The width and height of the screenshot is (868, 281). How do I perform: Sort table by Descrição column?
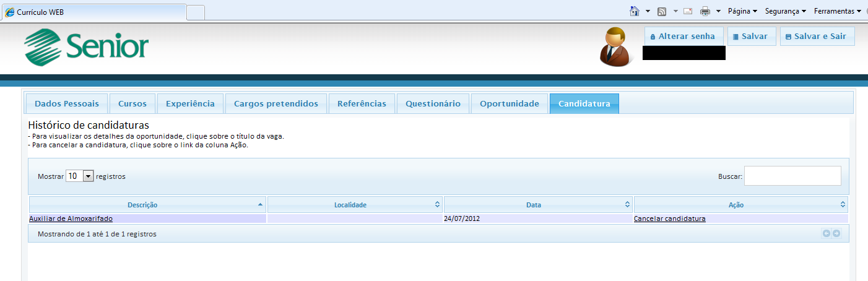[x=147, y=204]
